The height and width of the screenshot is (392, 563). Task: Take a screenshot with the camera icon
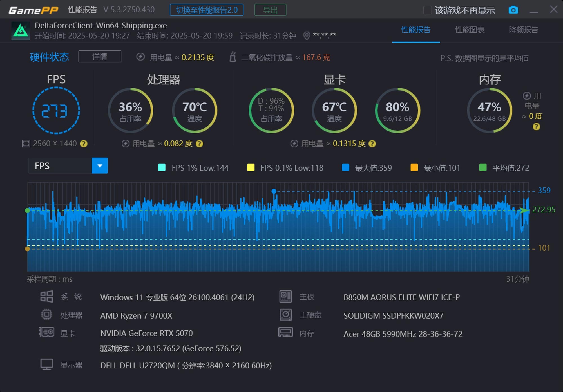tap(513, 10)
